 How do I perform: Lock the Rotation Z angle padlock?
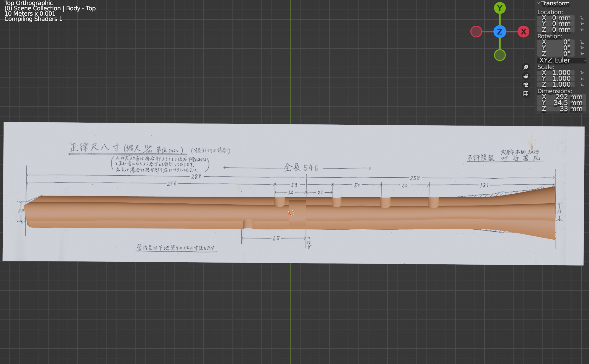click(x=582, y=53)
